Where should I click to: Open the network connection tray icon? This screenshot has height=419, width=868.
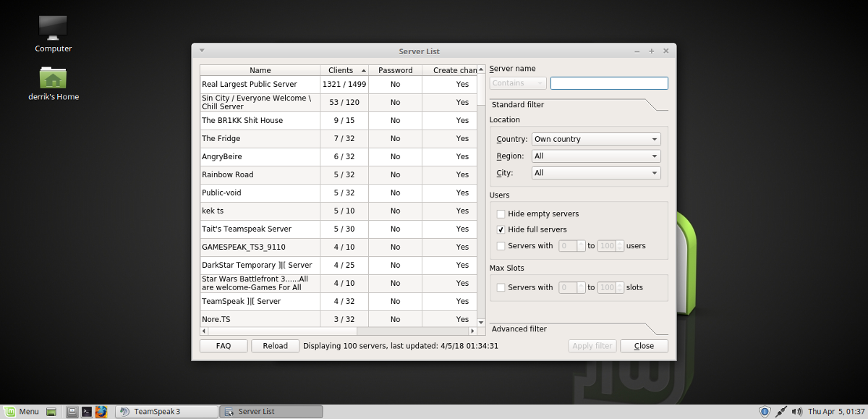(x=780, y=412)
